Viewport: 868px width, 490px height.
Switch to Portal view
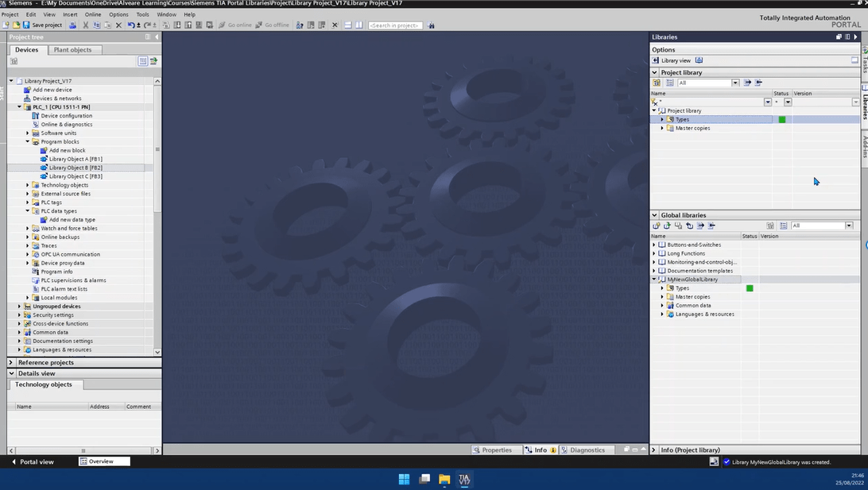[32, 461]
